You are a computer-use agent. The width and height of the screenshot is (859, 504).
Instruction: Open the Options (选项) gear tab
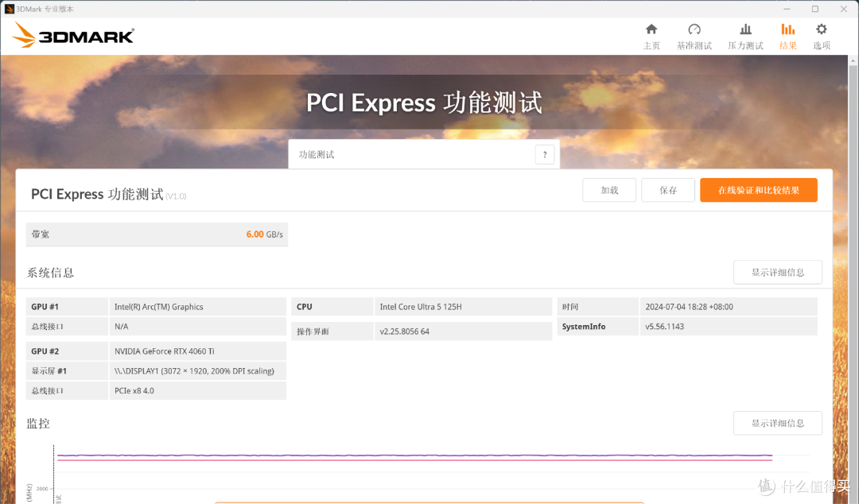pyautogui.click(x=821, y=37)
